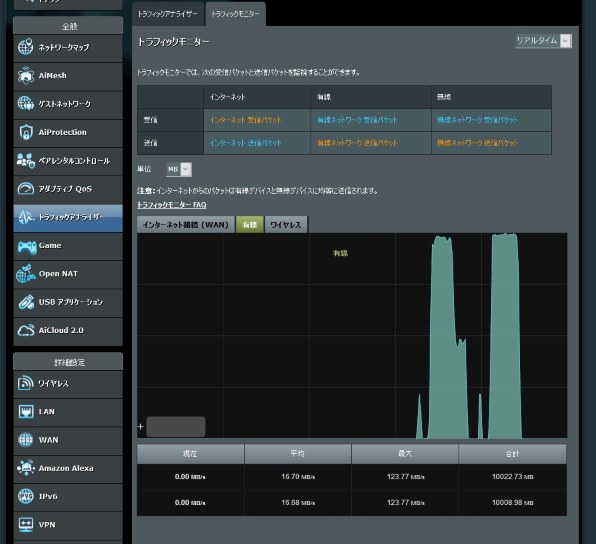The width and height of the screenshot is (596, 544).
Task: Open the トラフィックモニター FAQ link
Action: (x=171, y=205)
